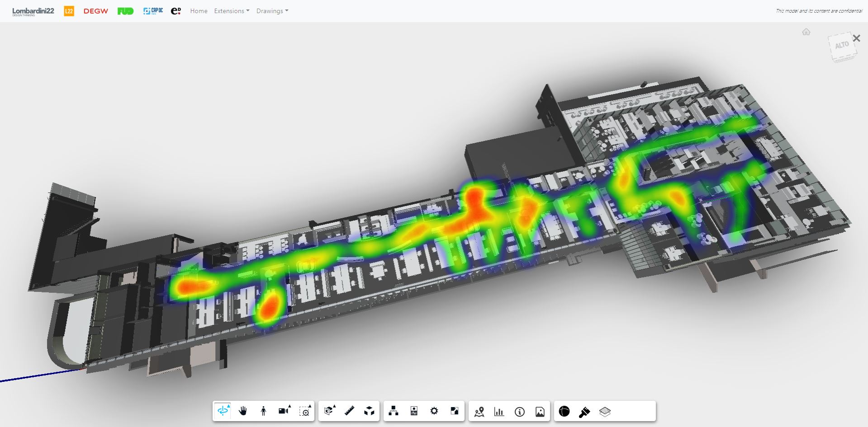The height and width of the screenshot is (427, 868).
Task: Open viewer Settings gear
Action: [434, 411]
